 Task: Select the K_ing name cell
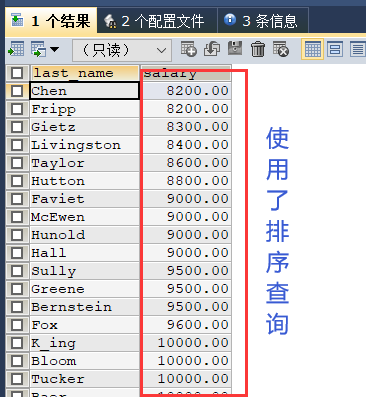coord(85,343)
